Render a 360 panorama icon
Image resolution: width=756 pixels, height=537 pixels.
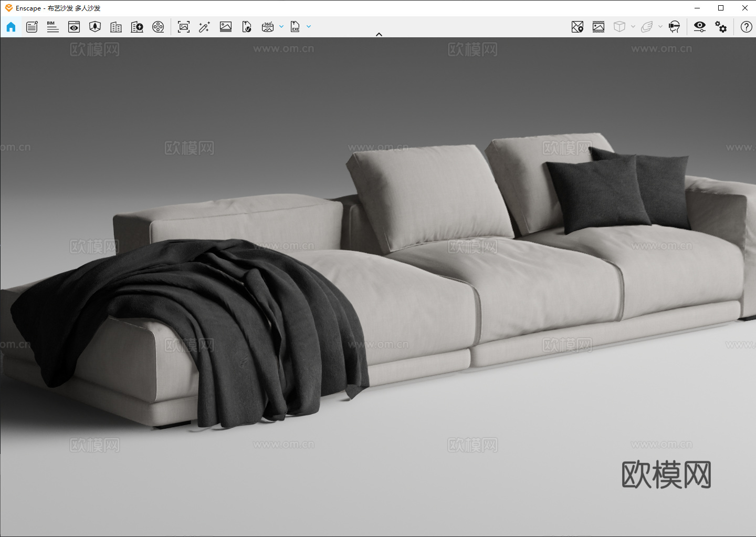268,27
